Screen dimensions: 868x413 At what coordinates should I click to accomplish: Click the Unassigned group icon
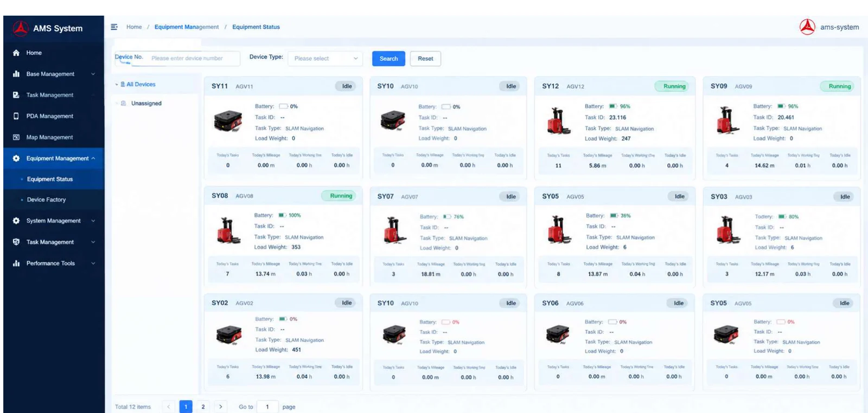pyautogui.click(x=124, y=103)
